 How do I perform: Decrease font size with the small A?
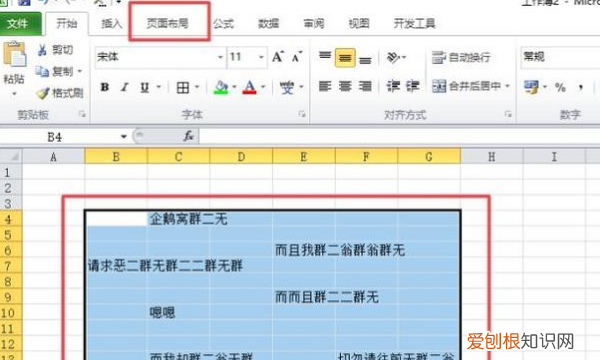[x=297, y=57]
